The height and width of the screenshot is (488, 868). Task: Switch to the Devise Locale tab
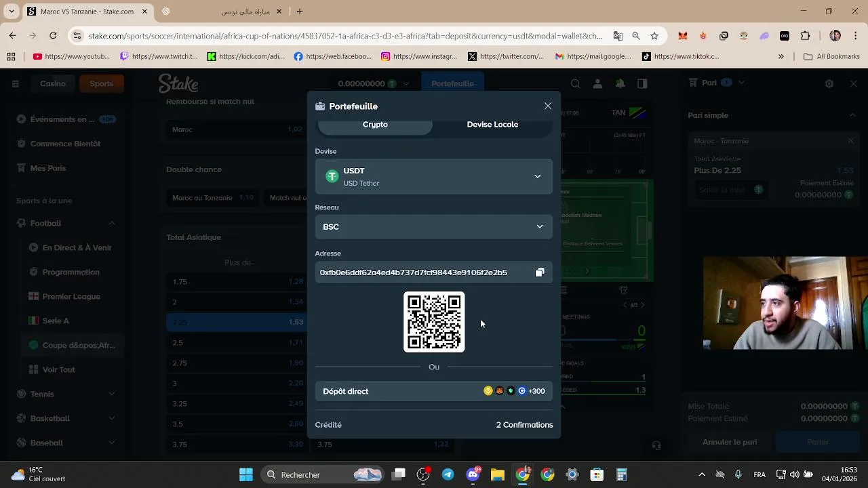[492, 125]
